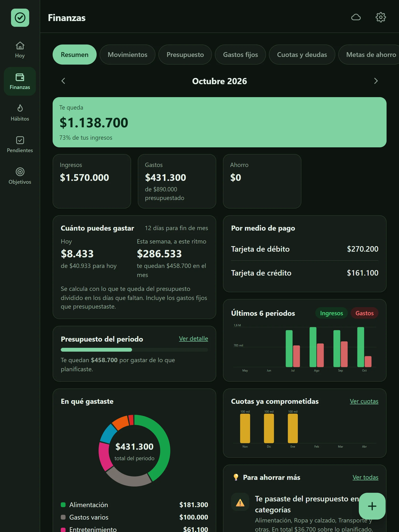Image resolution: width=399 pixels, height=532 pixels.
Task: Click the Tarjeta de crédito row
Action: point(305,273)
